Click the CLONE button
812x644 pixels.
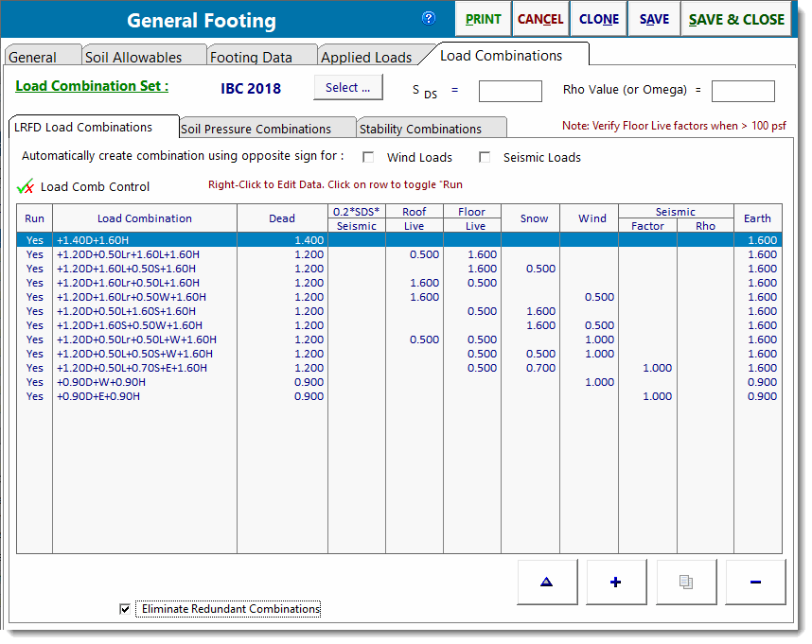click(x=599, y=19)
